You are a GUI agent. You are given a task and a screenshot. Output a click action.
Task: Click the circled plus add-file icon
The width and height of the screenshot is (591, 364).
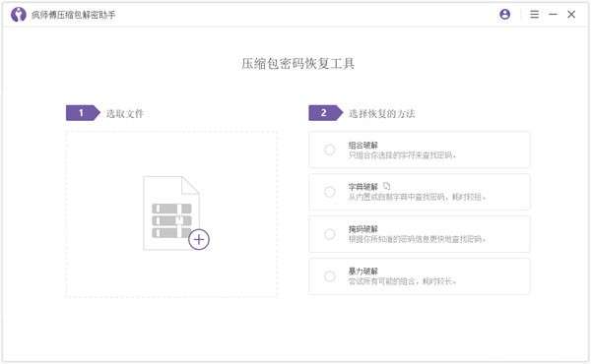click(199, 239)
